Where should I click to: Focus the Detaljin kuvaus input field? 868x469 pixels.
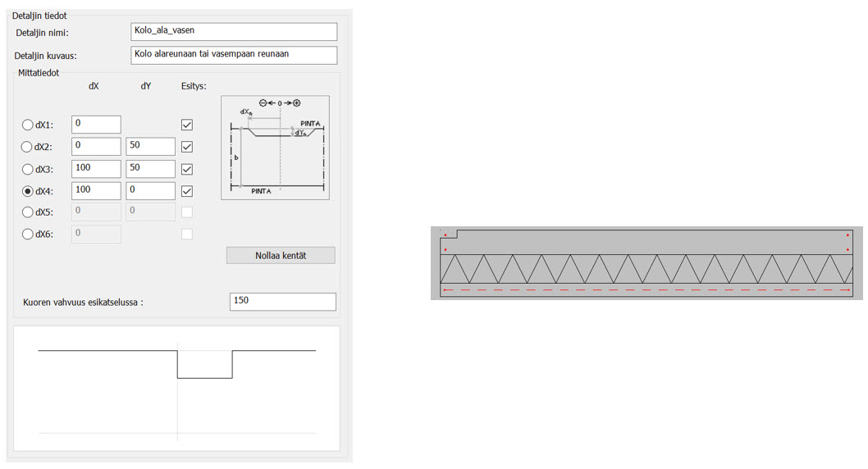(234, 55)
